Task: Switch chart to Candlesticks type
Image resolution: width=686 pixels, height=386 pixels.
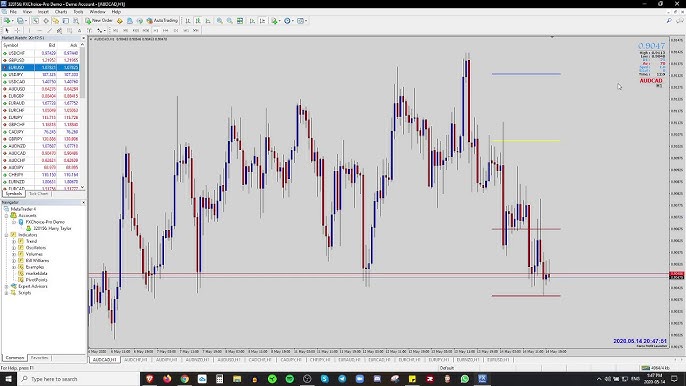Action: coord(198,21)
